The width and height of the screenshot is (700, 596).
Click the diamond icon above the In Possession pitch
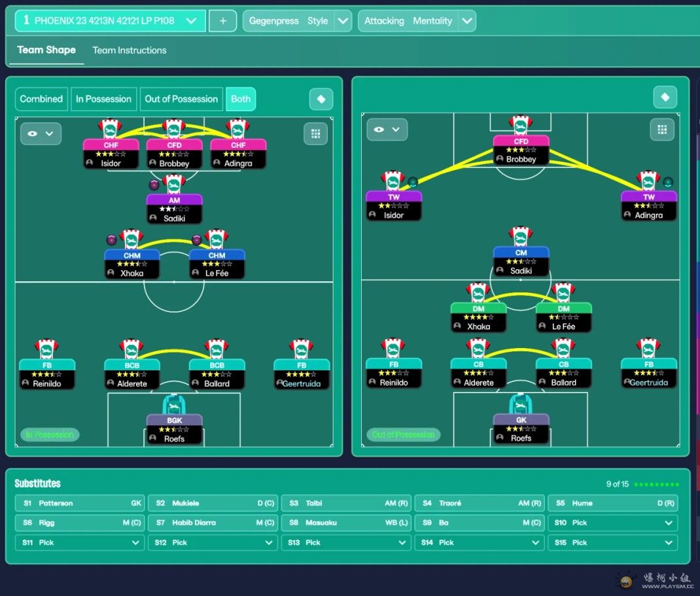(x=321, y=99)
